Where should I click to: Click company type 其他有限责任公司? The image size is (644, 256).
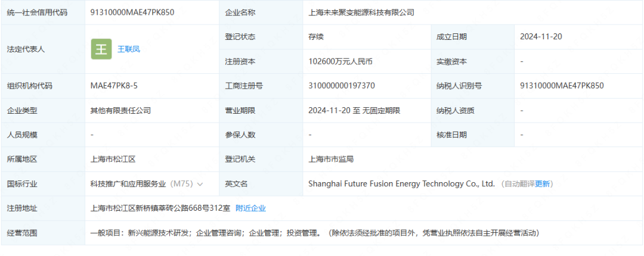[x=120, y=110]
